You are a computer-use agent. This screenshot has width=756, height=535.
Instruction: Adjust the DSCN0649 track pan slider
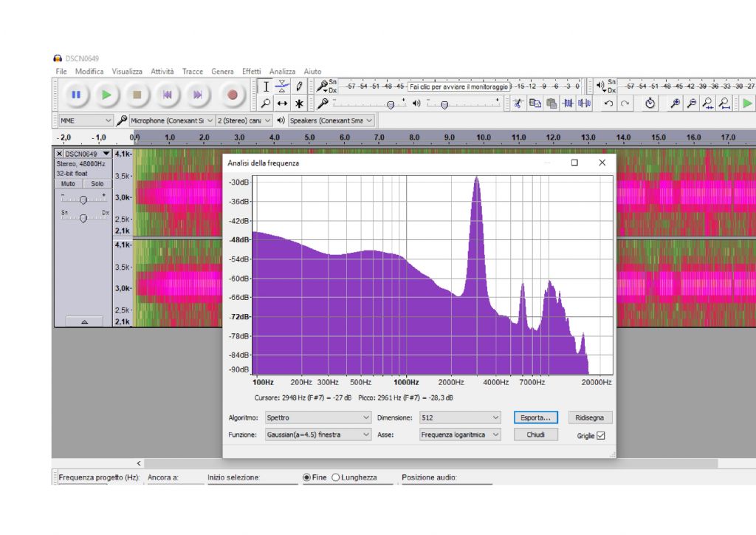click(x=83, y=217)
